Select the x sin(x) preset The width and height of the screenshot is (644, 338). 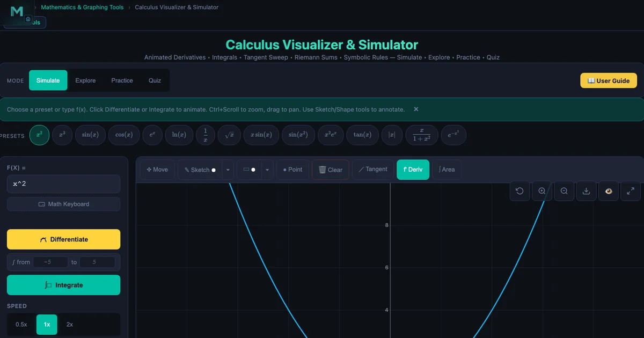261,135
